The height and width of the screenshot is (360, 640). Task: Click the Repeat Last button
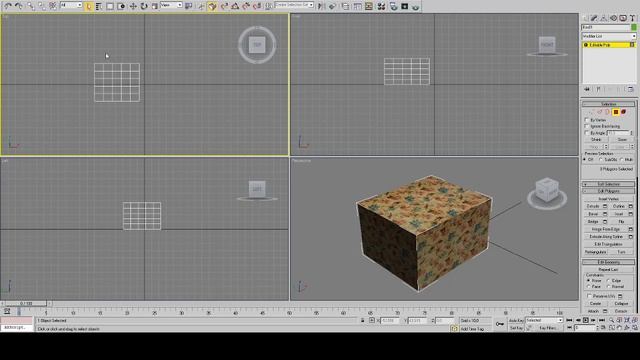[608, 269]
